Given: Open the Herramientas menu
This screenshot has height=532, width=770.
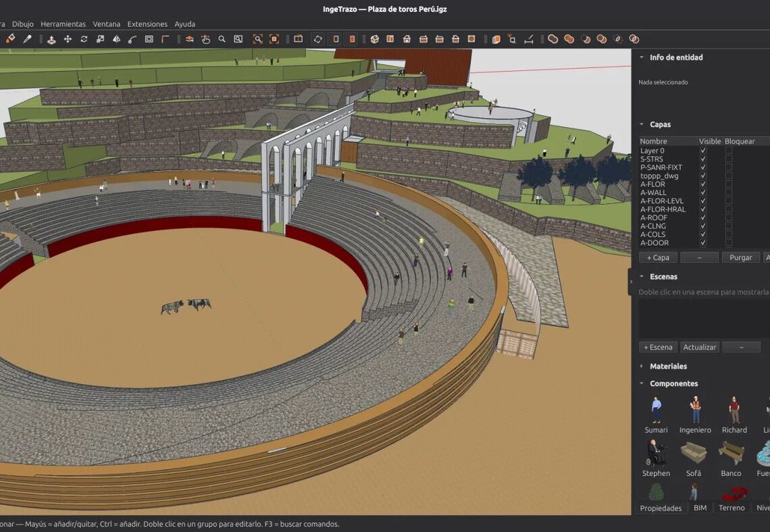Looking at the screenshot, I should coord(63,24).
